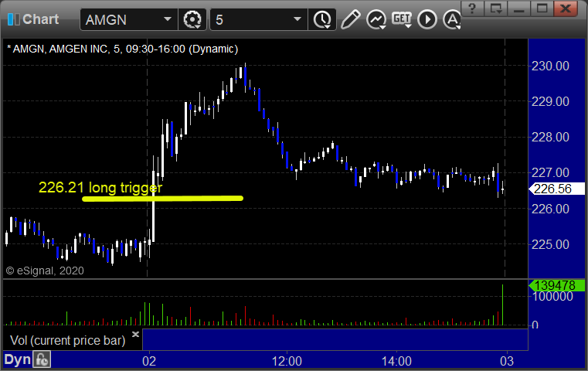Viewport: 588px width, 371px height.
Task: Click the 226.56 current price marker
Action: click(x=556, y=189)
